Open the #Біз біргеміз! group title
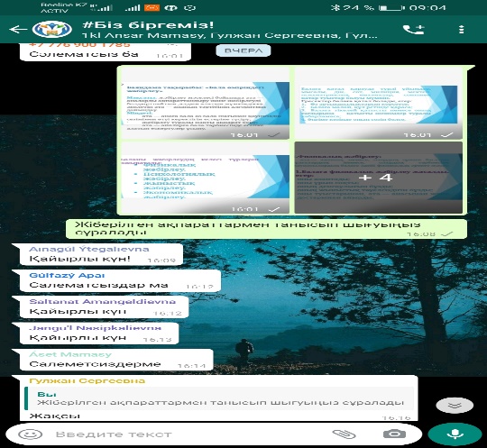 [148, 25]
